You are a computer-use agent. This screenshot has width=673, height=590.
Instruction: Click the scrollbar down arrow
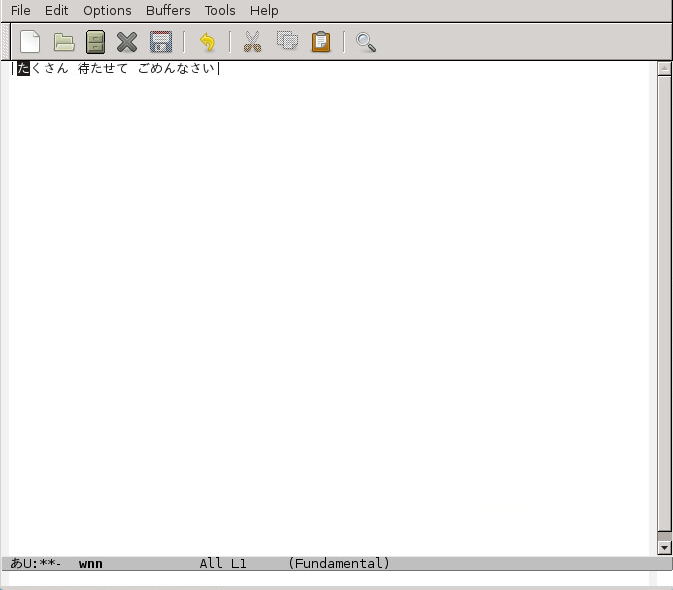[664, 548]
